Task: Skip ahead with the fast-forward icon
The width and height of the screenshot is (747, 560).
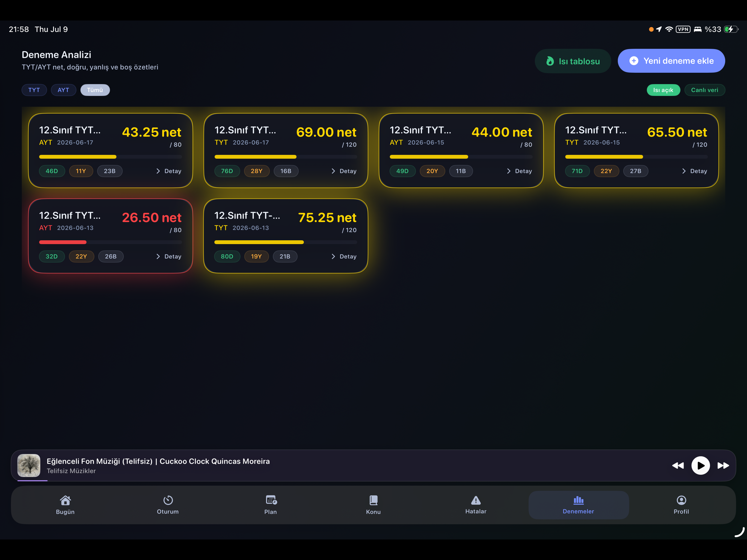Action: point(723,465)
